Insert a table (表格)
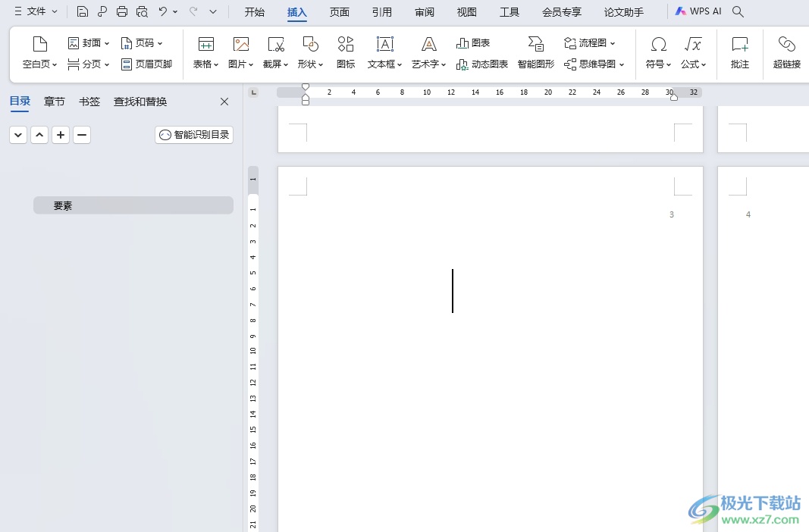 pos(206,52)
